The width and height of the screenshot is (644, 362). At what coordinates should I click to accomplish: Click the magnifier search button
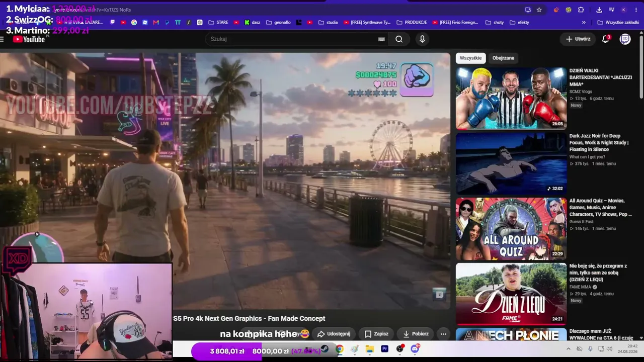pyautogui.click(x=399, y=39)
